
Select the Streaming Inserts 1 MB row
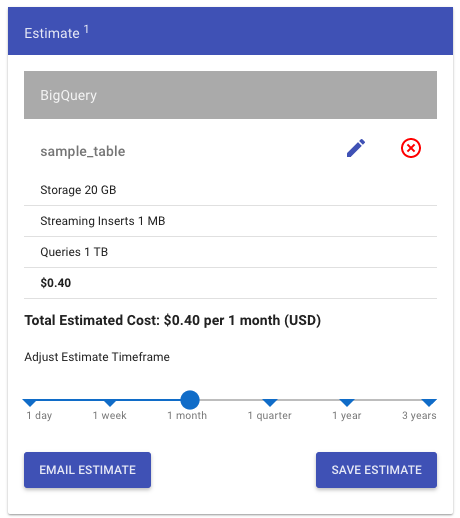[x=230, y=221]
